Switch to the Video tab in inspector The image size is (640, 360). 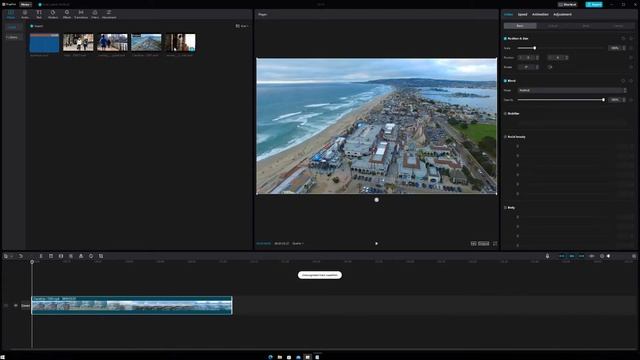point(508,14)
